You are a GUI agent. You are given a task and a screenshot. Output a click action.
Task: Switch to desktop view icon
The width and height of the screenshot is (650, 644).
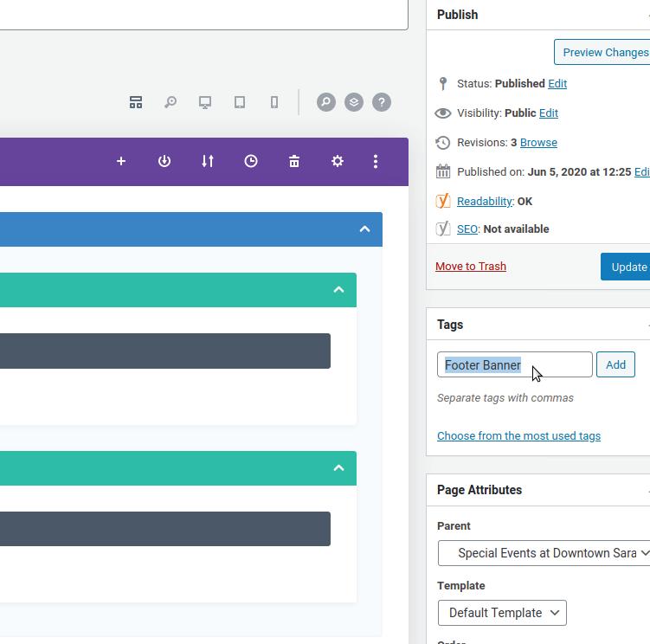[205, 102]
